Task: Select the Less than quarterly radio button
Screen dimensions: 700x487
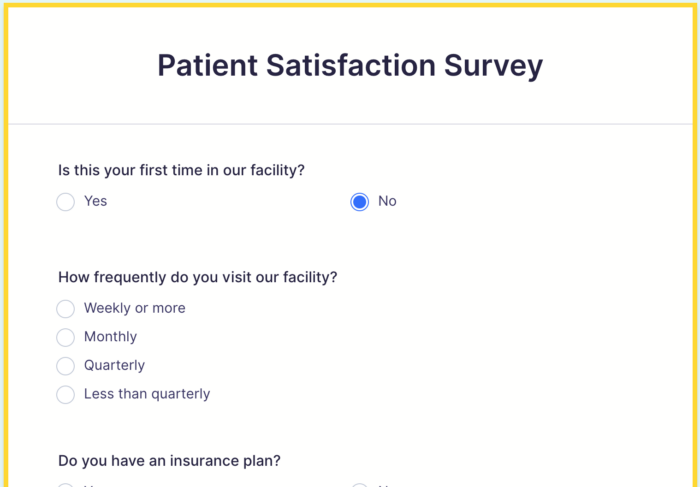Action: click(66, 395)
